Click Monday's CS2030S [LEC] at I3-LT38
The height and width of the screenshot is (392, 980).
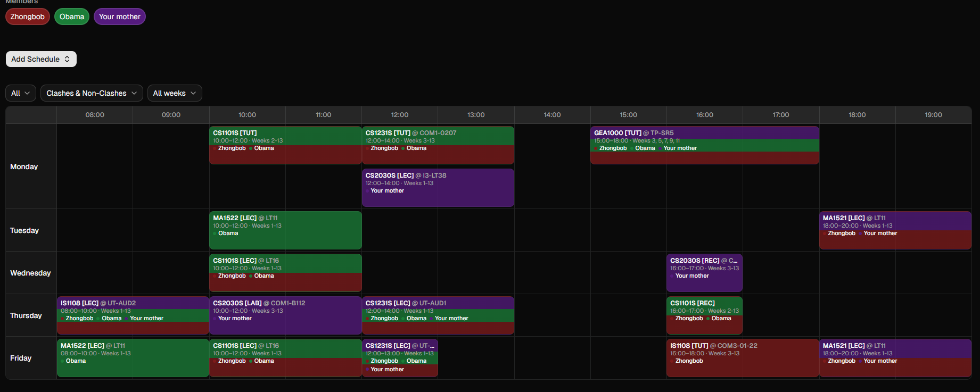[438, 188]
